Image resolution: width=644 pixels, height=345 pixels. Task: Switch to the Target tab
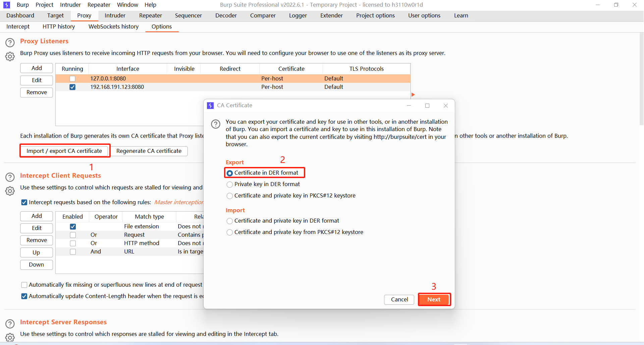pos(55,15)
